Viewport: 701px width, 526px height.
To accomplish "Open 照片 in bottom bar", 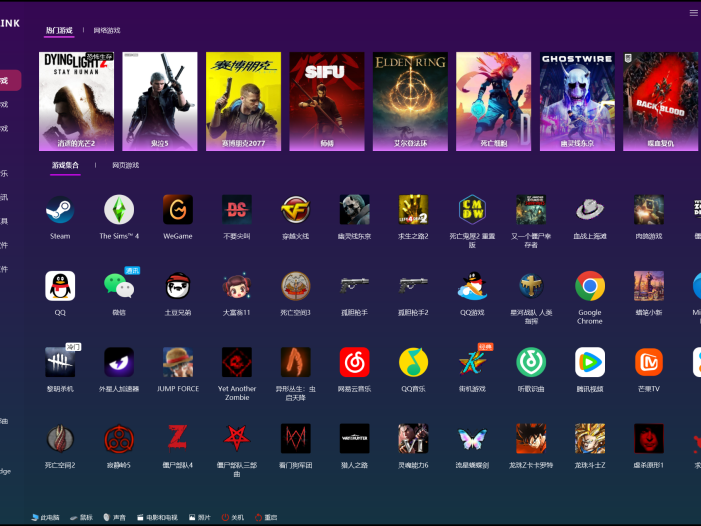I will pos(199,518).
